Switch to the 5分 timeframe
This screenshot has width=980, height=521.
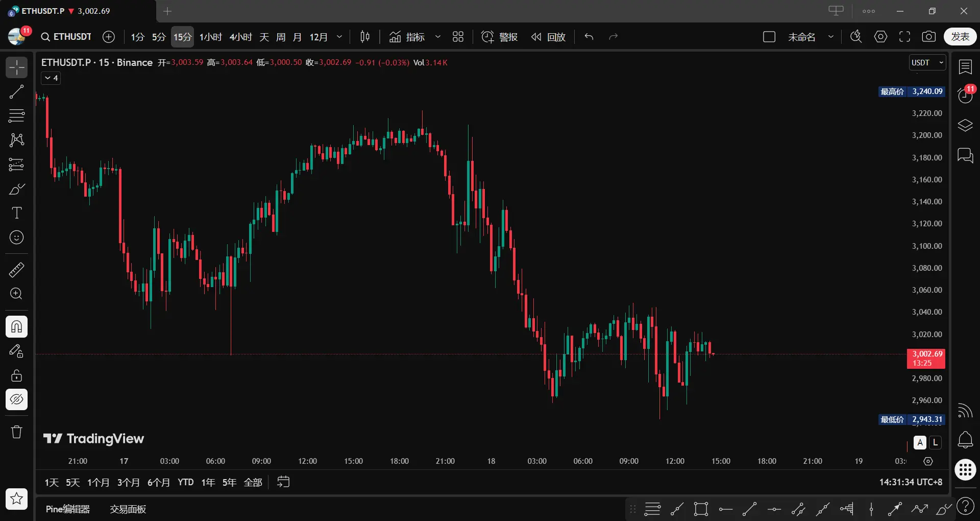(x=159, y=37)
